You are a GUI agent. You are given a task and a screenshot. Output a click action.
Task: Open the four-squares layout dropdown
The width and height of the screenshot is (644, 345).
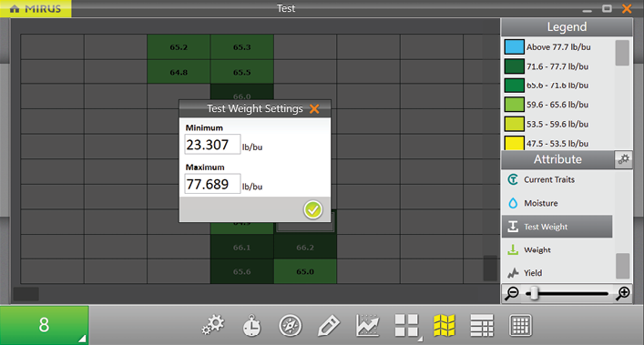(x=407, y=326)
